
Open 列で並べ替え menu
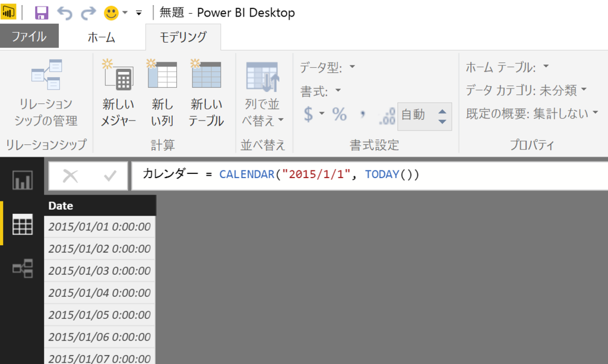262,93
